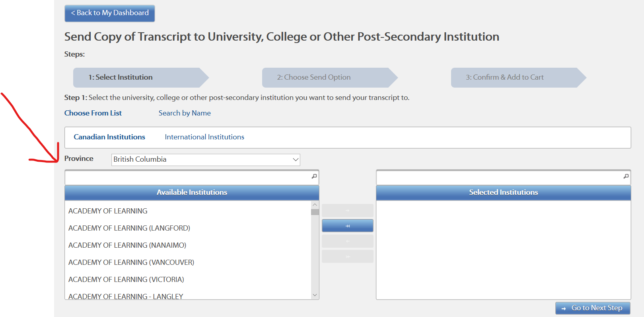644x317 pixels.
Task: Click the search magnifier icon in Available Institutions filter
Action: (314, 176)
